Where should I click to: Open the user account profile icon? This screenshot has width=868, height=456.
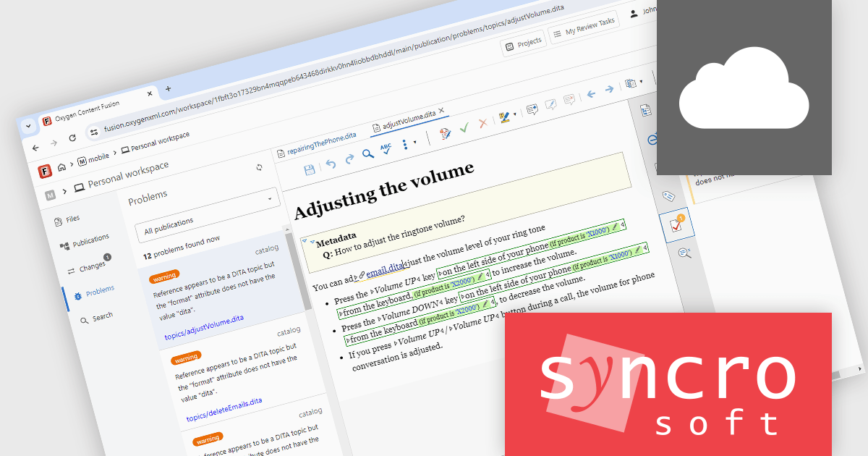pos(634,13)
